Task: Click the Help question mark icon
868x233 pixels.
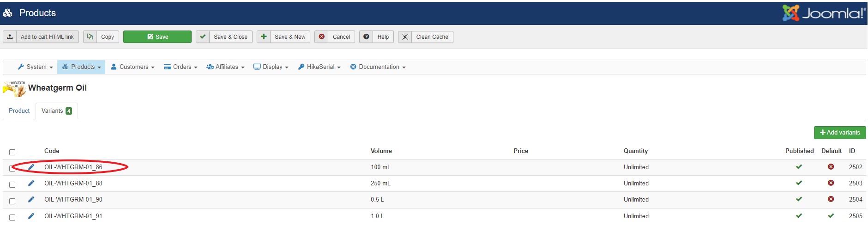Action: coord(366,37)
